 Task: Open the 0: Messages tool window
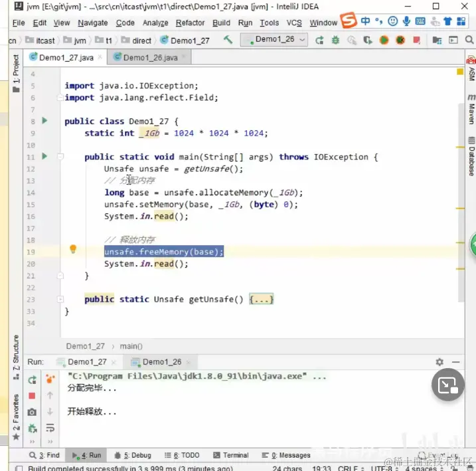click(x=286, y=455)
